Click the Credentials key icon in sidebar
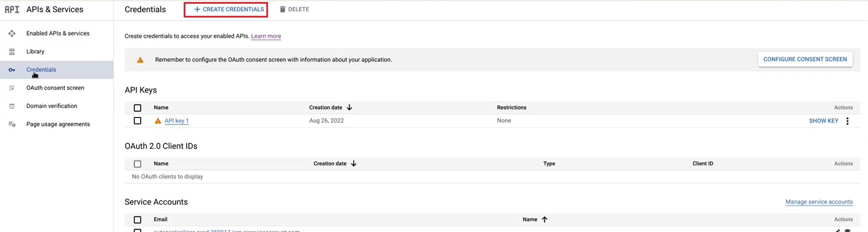 tap(12, 70)
